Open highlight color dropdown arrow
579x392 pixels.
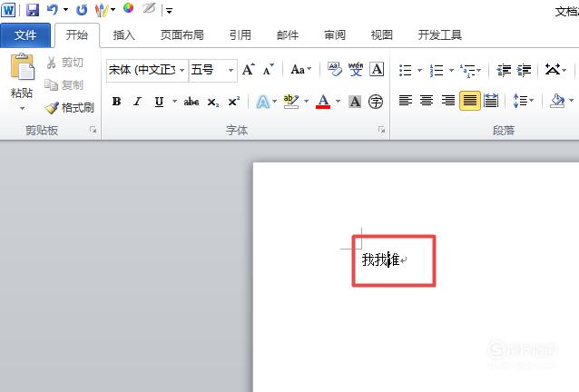(306, 101)
